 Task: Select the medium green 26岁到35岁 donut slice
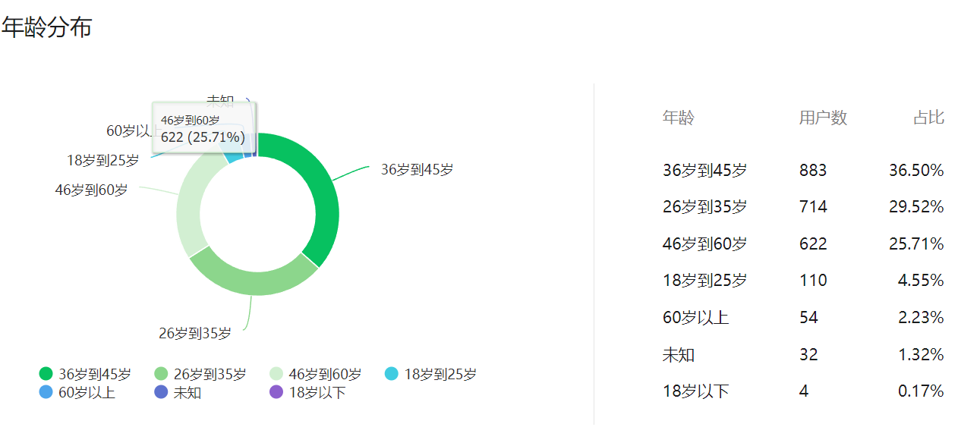(x=251, y=277)
